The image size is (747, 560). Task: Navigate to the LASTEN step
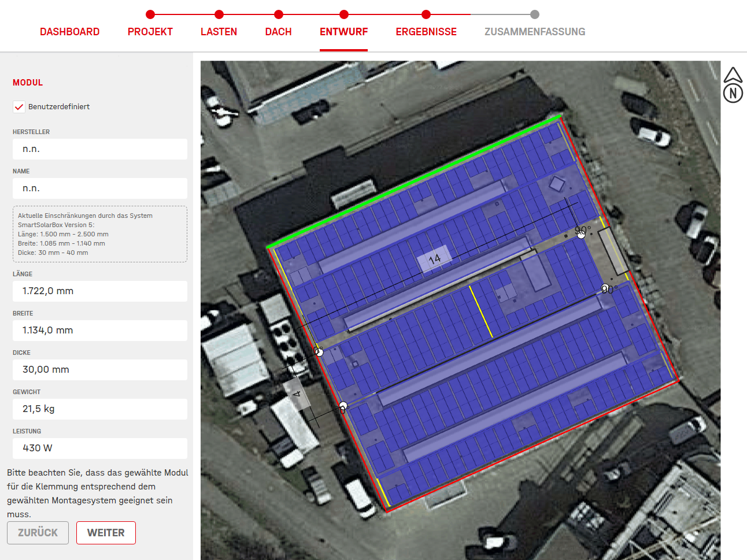(x=219, y=32)
